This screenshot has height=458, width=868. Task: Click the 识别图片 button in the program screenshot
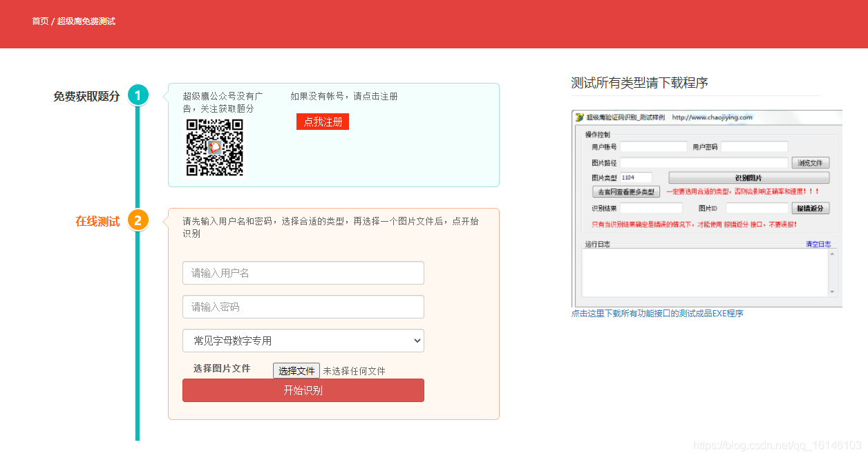tap(748, 178)
